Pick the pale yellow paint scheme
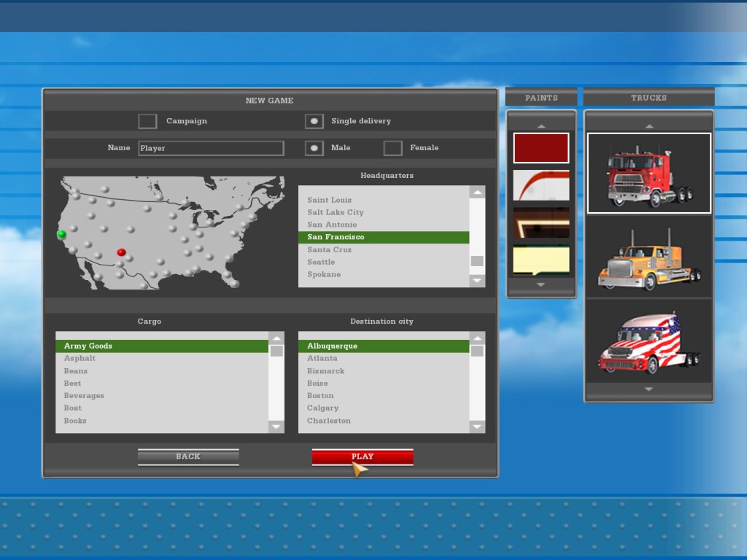Viewport: 747px width, 560px height. tap(541, 260)
